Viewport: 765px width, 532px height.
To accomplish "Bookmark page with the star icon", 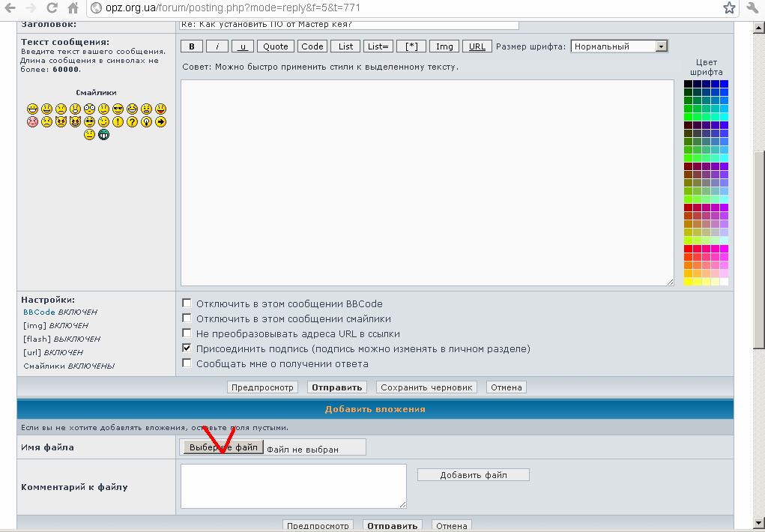I will click(x=729, y=8).
